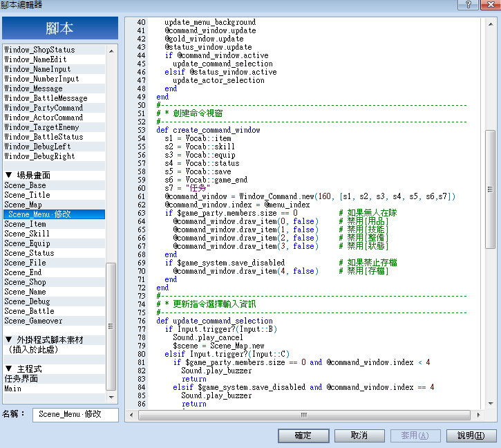
Task: Select Window_NameEdit script
Action: [x=55, y=59]
